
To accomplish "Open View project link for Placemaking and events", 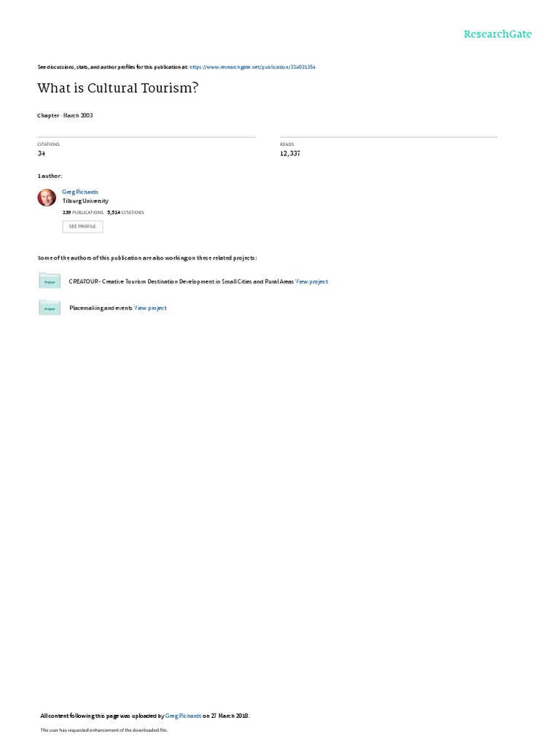I will pos(150,309).
